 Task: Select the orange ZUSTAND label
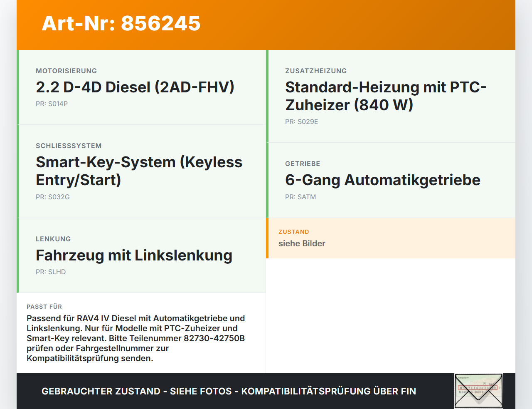294,232
